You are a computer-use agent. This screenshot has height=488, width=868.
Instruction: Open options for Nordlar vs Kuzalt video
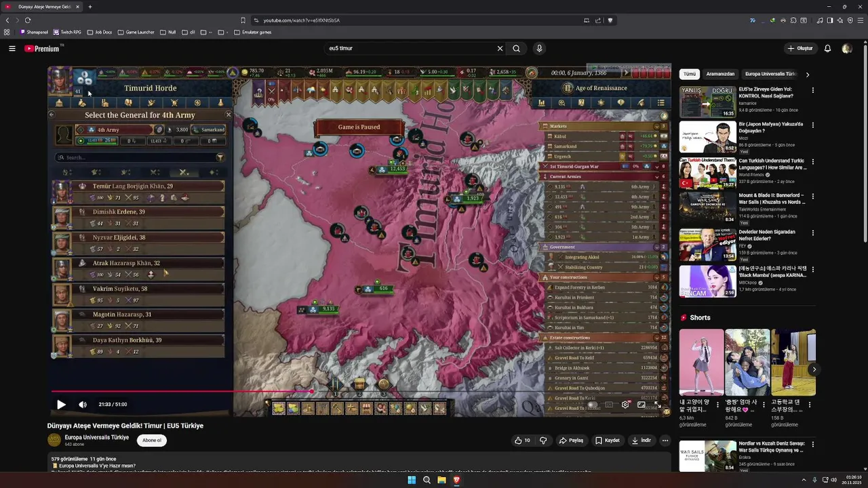(813, 445)
